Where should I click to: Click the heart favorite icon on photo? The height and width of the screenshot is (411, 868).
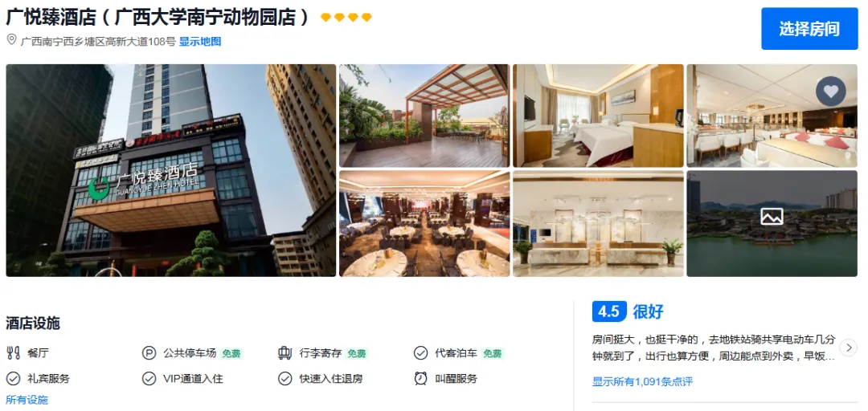coord(830,92)
